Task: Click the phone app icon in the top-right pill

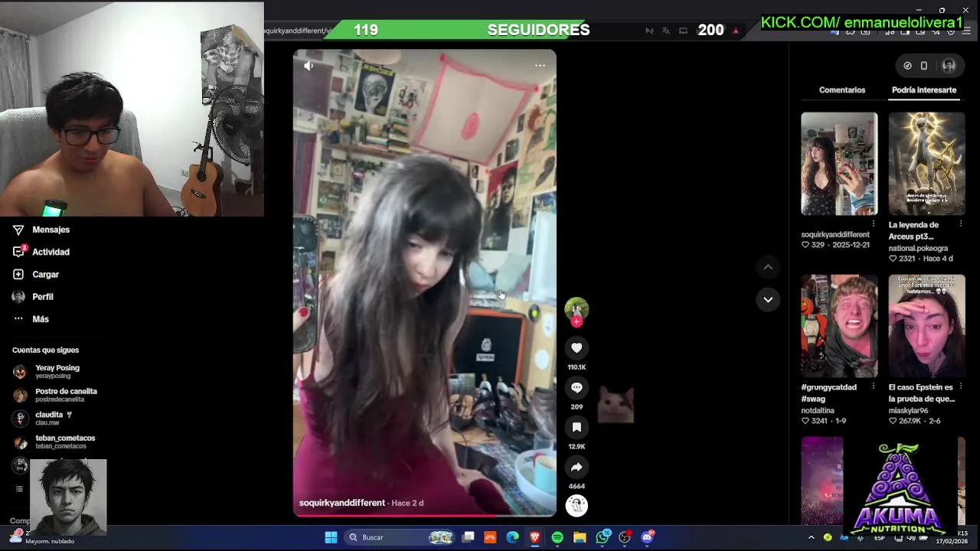Action: pos(924,66)
